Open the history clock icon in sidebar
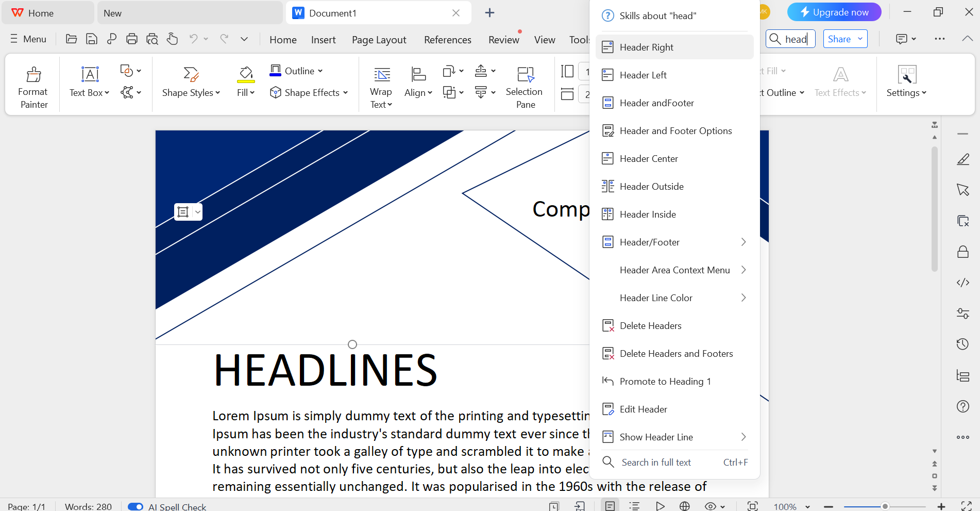Viewport: 980px width, 511px height. 962,344
